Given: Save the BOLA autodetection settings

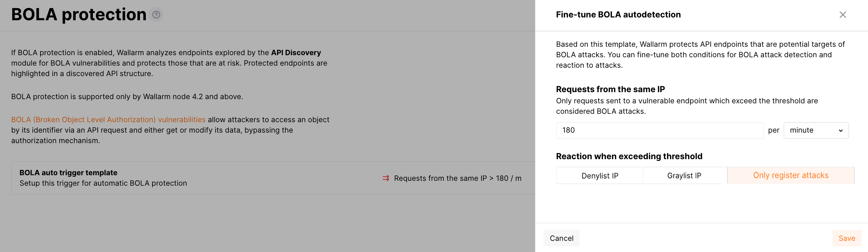Looking at the screenshot, I should coord(847,238).
